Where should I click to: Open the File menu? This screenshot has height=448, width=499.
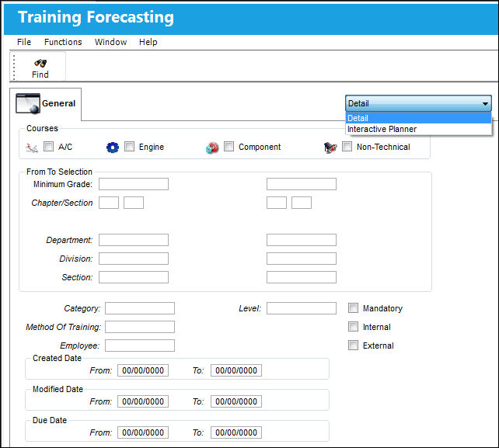(24, 42)
